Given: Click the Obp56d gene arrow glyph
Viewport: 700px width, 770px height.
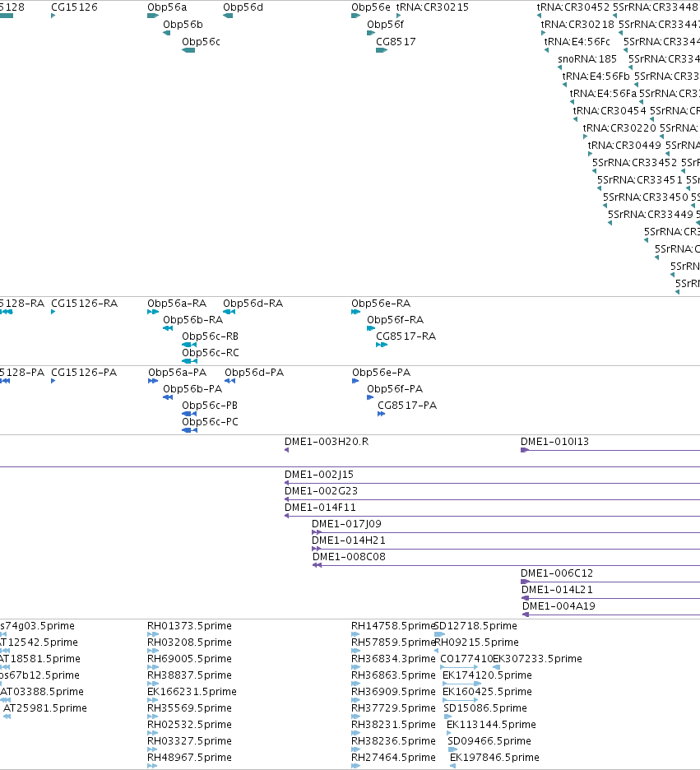Looking at the screenshot, I should tap(228, 16).
